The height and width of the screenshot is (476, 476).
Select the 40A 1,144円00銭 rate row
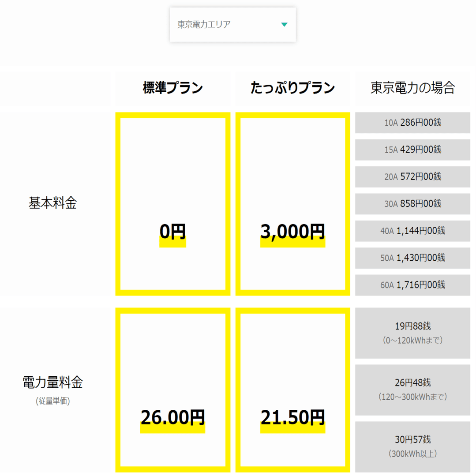tap(412, 231)
